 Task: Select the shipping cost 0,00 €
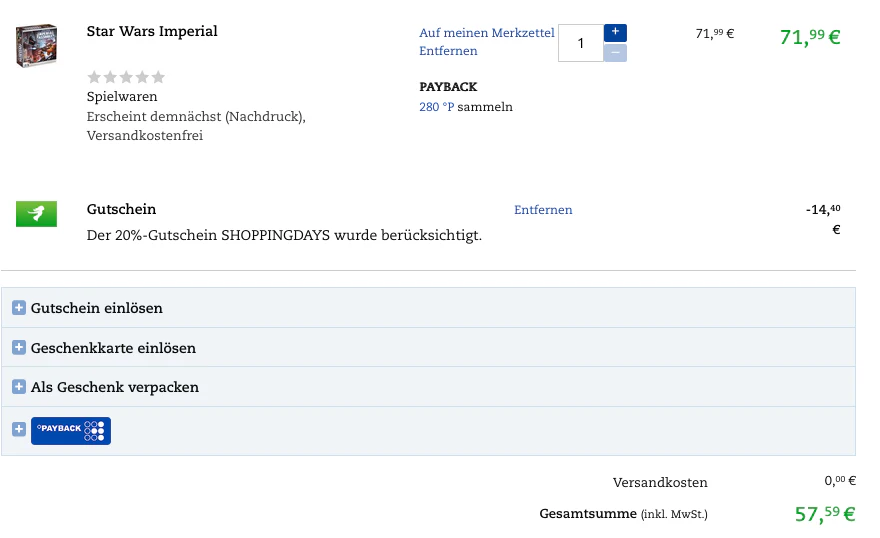840,481
